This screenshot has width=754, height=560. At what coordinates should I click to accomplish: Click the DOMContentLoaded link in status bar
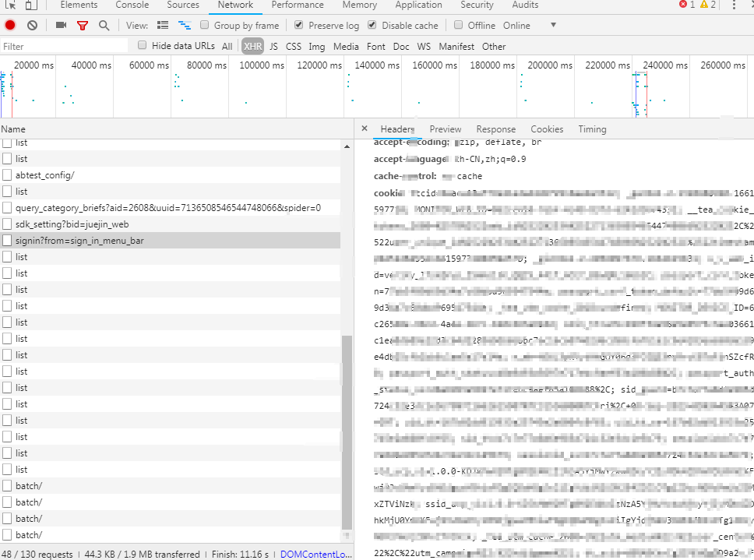[316, 555]
